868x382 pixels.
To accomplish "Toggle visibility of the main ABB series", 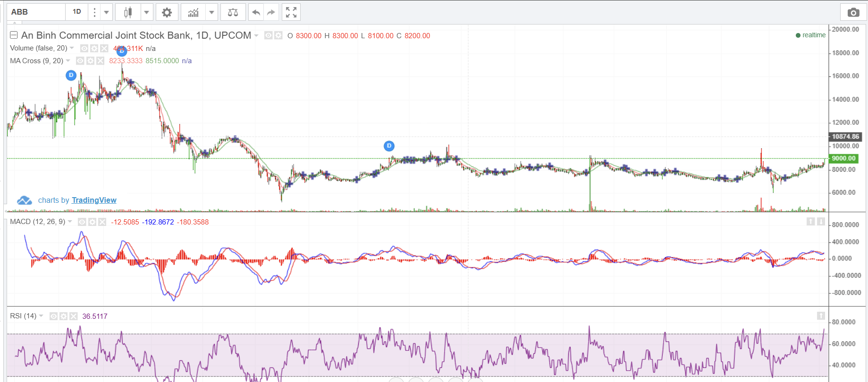I will pyautogui.click(x=269, y=35).
